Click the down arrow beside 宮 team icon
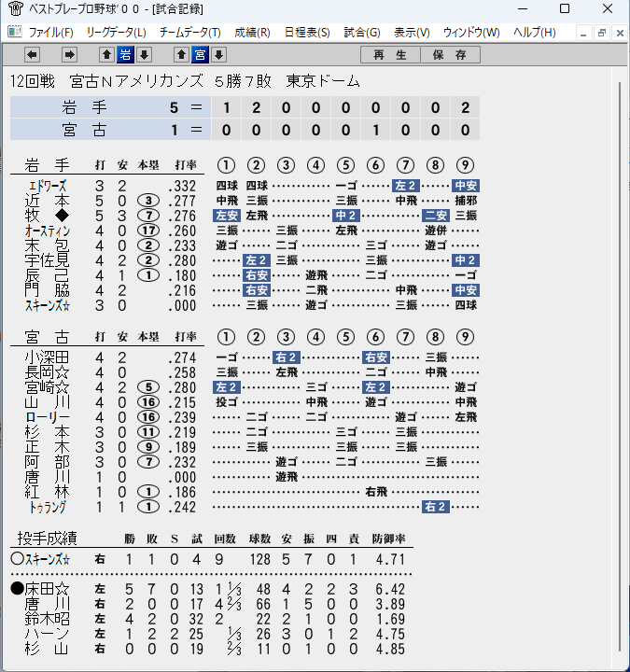 coord(219,55)
